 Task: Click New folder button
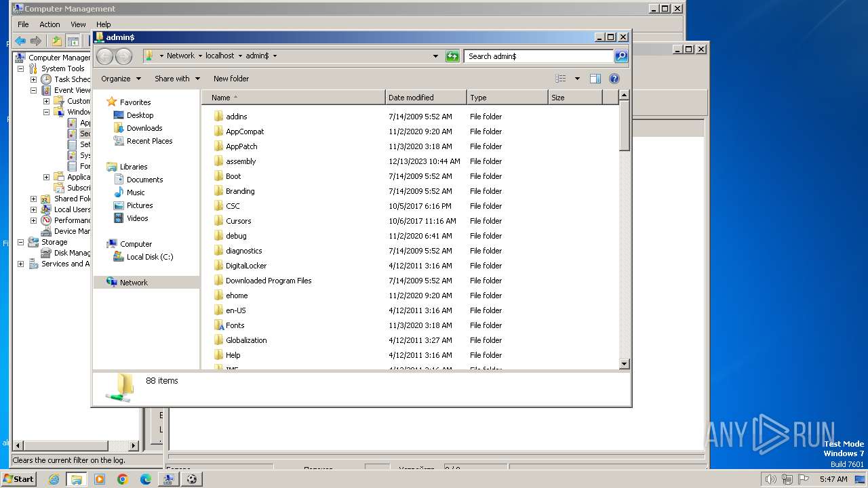point(231,79)
